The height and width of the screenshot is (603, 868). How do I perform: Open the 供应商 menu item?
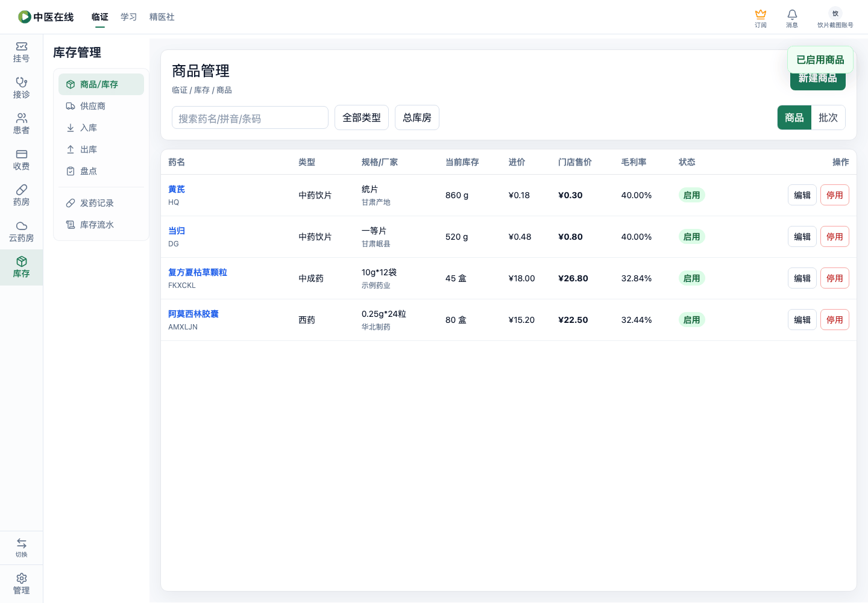point(101,106)
